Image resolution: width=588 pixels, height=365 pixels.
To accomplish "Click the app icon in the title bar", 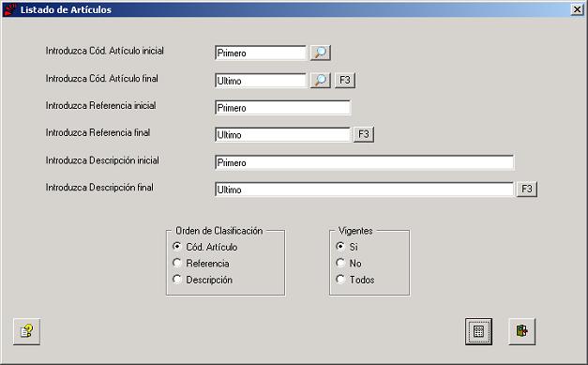I will pos(10,9).
